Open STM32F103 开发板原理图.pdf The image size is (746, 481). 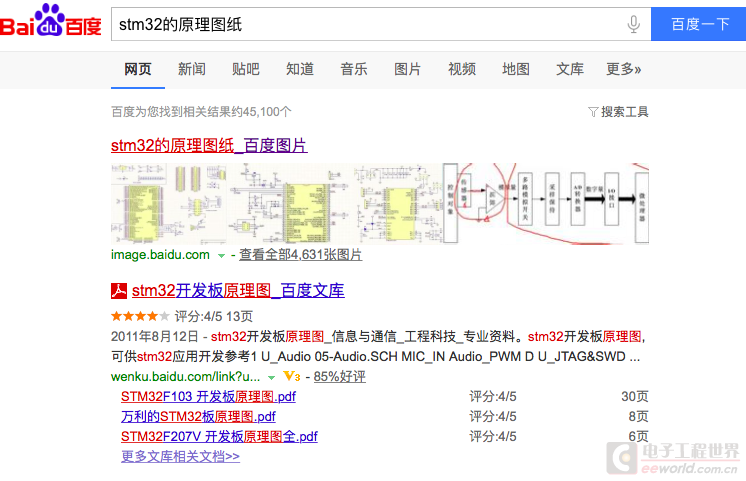coord(208,396)
